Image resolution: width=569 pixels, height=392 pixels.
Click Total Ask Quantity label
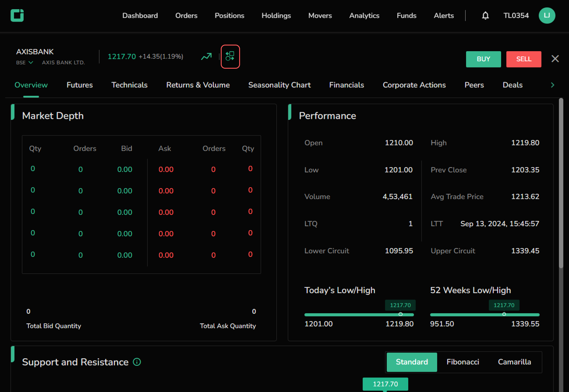[x=228, y=326]
